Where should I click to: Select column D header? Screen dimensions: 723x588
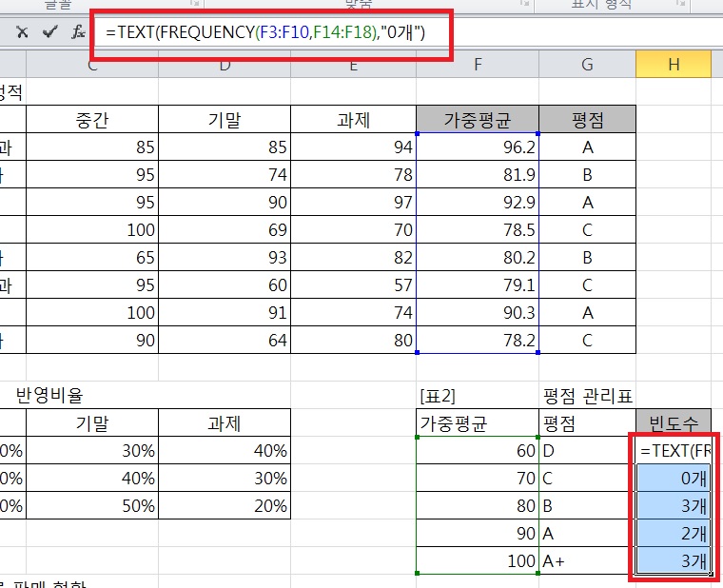click(225, 65)
